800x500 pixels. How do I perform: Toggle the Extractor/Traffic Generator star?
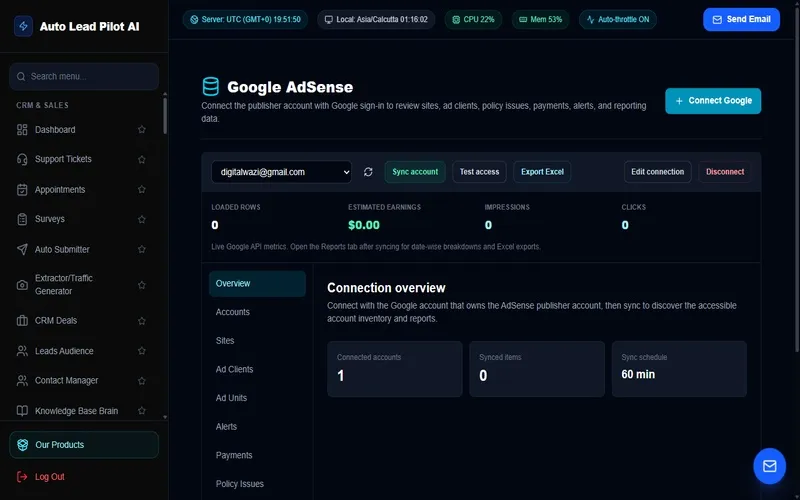tap(142, 285)
